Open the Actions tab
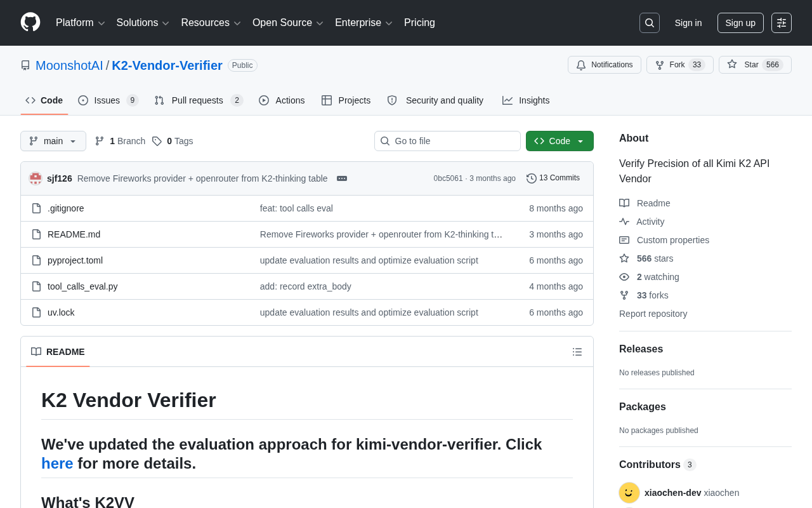Viewport: 812px width, 508px height. 282,100
